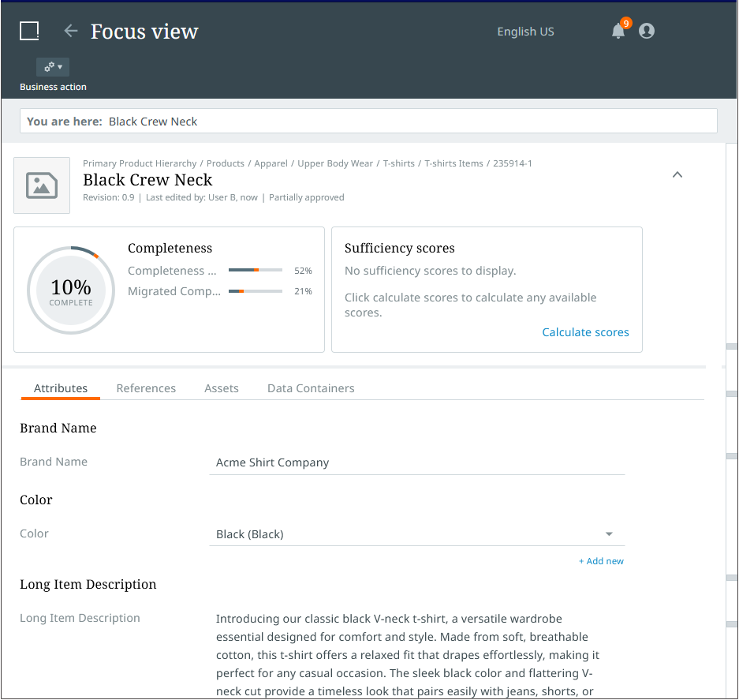Click the product image placeholder thumbnail

[42, 185]
